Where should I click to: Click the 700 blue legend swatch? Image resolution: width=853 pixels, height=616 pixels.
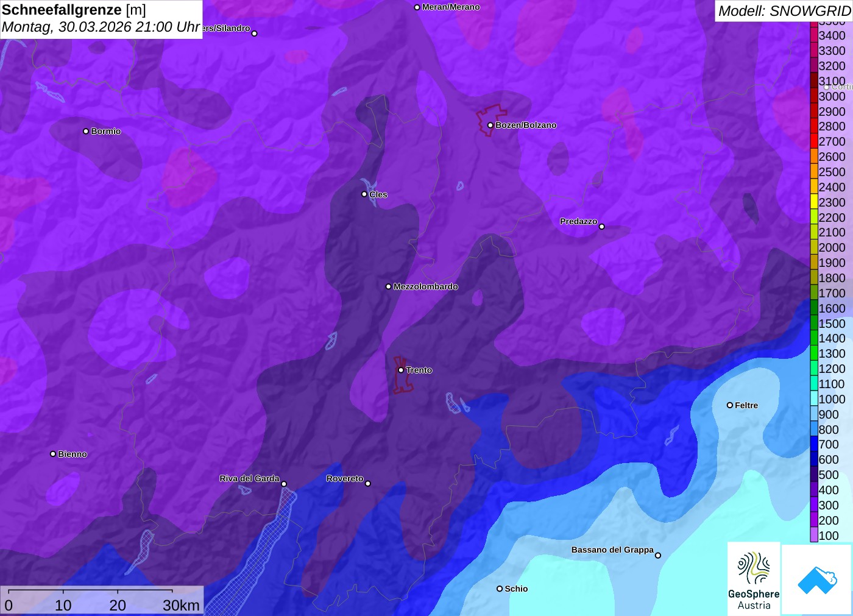pyautogui.click(x=814, y=444)
